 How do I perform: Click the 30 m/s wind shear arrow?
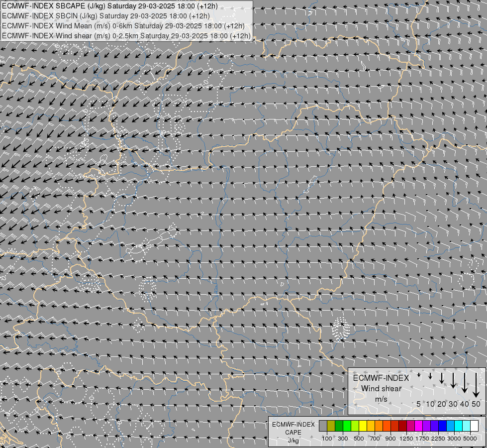pyautogui.click(x=453, y=380)
